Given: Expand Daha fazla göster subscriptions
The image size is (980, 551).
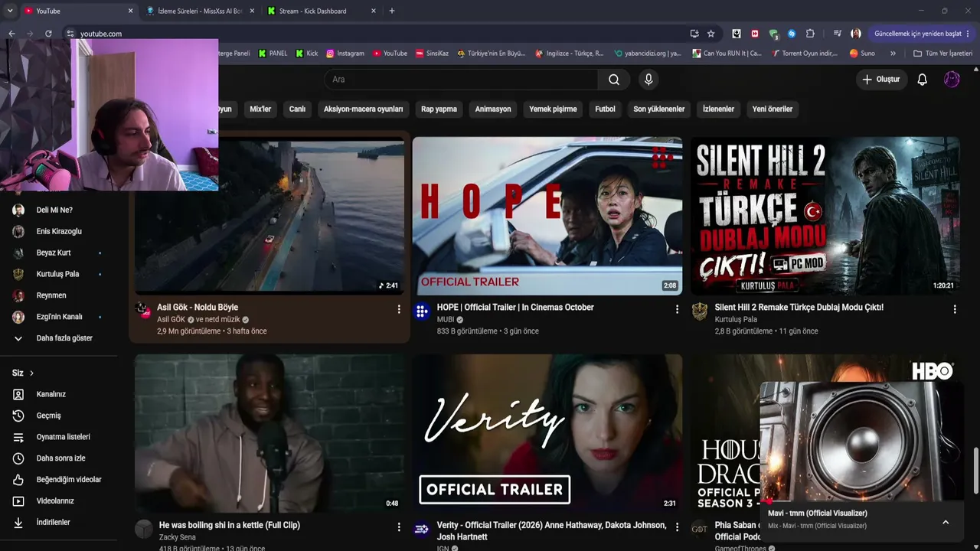Looking at the screenshot, I should tap(59, 338).
